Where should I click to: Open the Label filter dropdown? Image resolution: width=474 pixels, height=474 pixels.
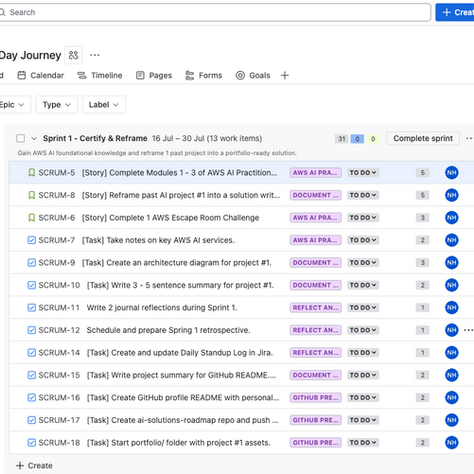[x=104, y=105]
